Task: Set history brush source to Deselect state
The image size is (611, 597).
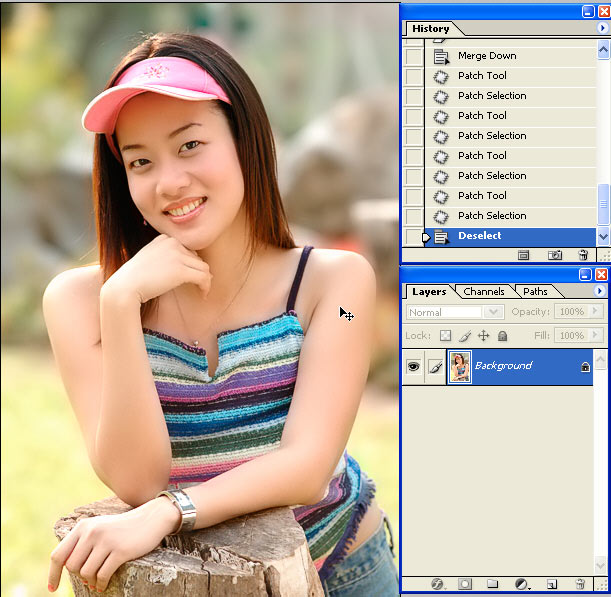Action: coord(414,237)
